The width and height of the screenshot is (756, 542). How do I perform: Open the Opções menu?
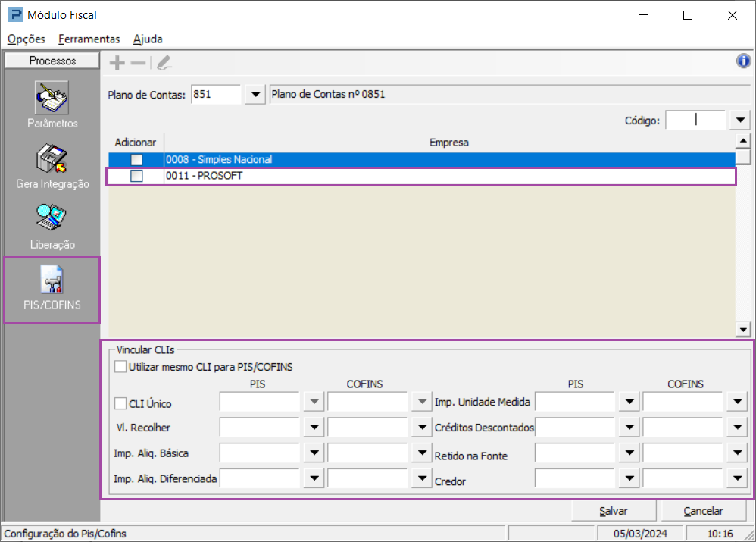click(27, 39)
